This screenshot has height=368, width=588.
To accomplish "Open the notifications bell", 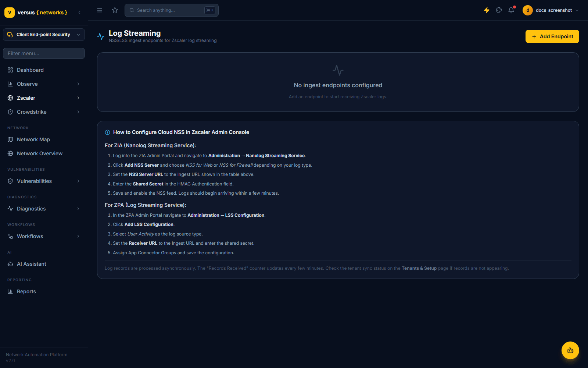I will [x=511, y=10].
